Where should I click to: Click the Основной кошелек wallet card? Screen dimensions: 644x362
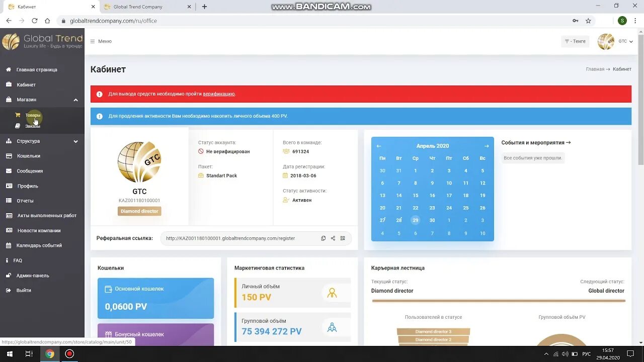tap(155, 298)
